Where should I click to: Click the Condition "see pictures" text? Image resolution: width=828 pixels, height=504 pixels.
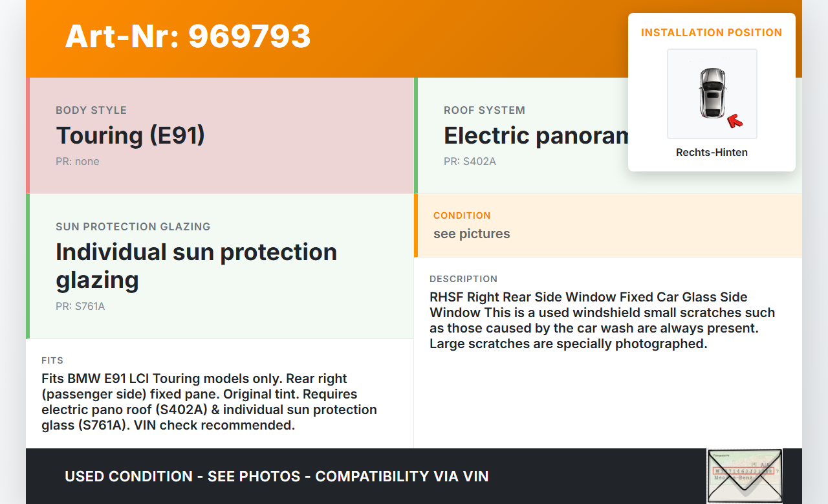pyautogui.click(x=472, y=234)
